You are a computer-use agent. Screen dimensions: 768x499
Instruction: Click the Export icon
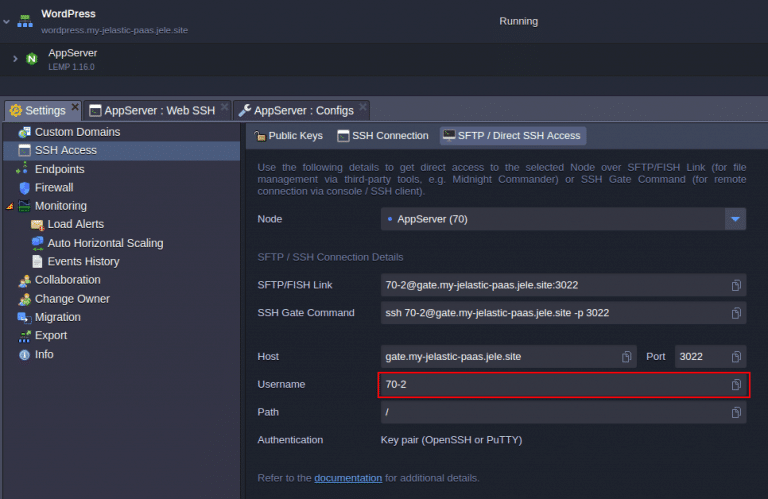point(24,336)
